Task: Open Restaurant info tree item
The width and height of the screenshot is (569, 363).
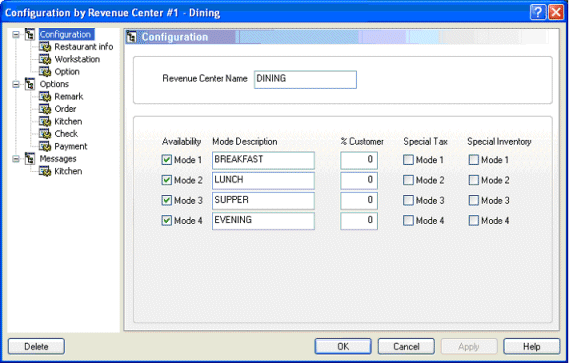Action: 83,47
